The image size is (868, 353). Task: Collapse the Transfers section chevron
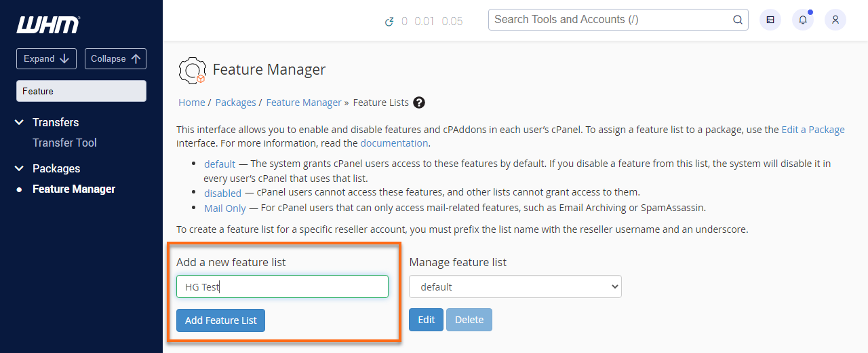pyautogui.click(x=19, y=122)
